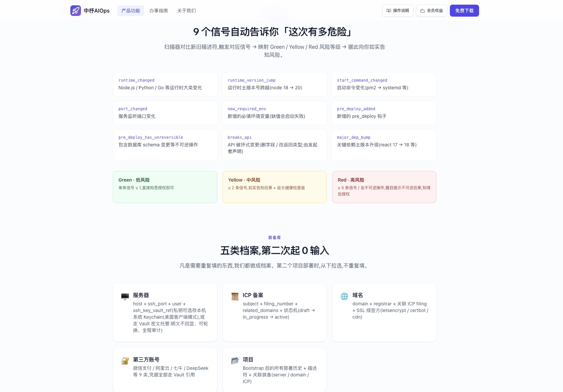This screenshot has height=392, width=563.
Task: Click the 项目 folder icon
Action: [235, 361]
